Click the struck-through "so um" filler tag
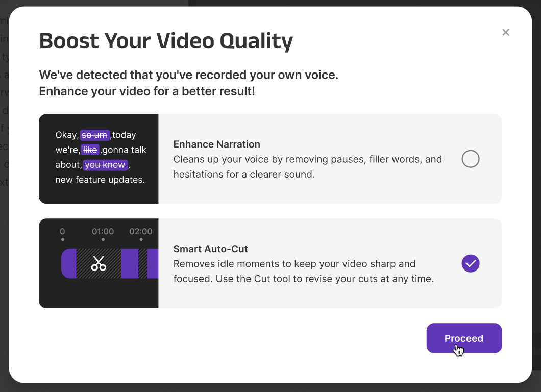Viewport: 541px width, 392px height. [94, 135]
